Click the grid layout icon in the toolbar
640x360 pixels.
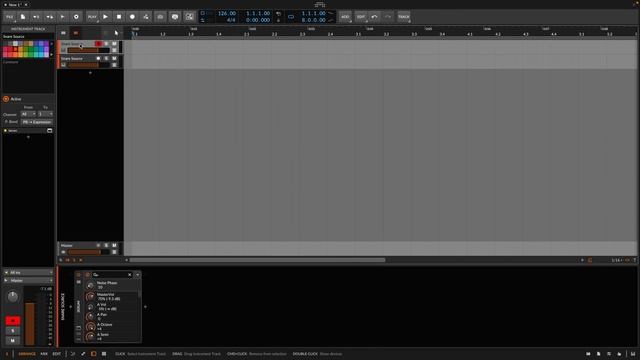[x=189, y=17]
